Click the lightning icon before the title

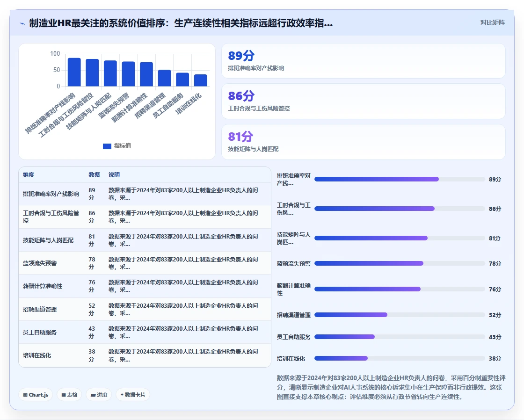22,23
